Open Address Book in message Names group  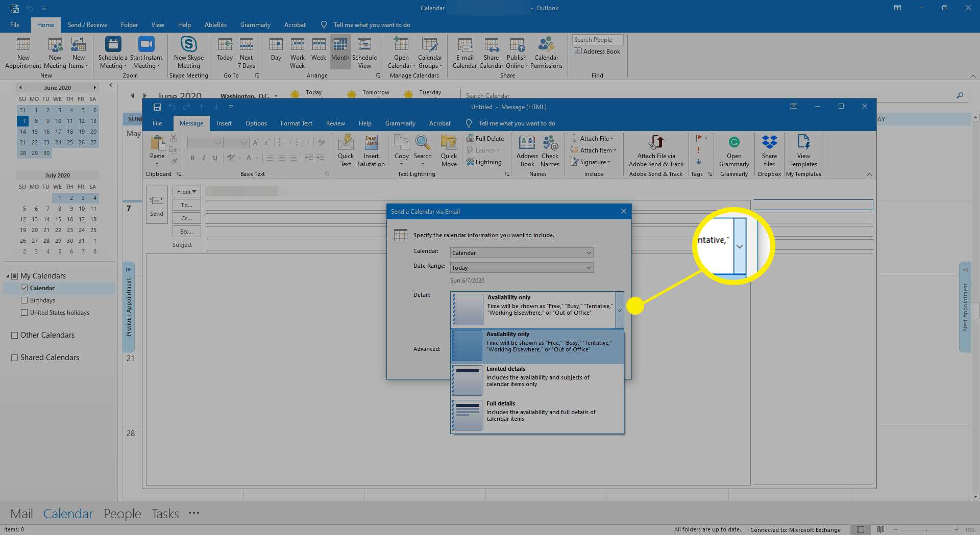click(x=527, y=150)
